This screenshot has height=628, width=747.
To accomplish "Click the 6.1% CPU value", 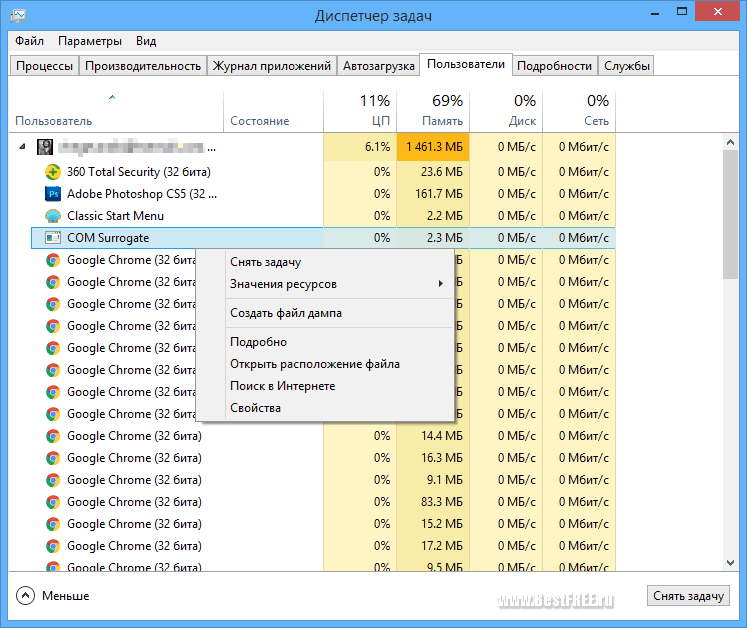I will coord(377,147).
